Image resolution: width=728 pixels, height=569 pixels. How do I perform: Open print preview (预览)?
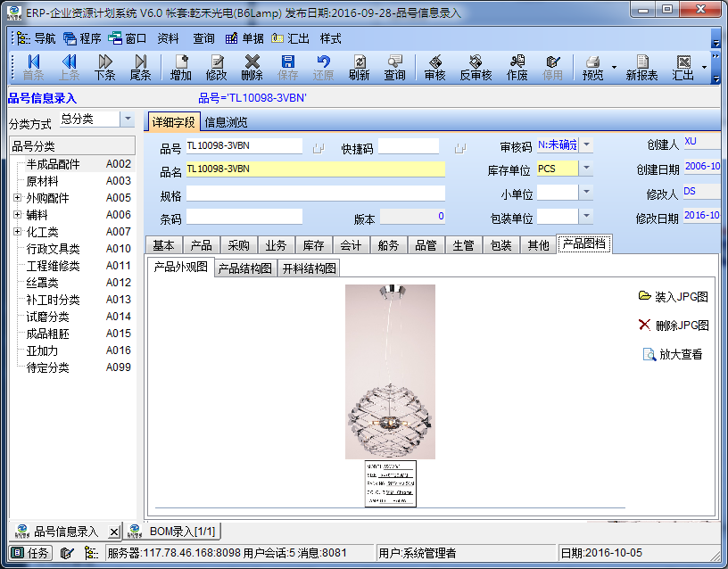click(593, 68)
